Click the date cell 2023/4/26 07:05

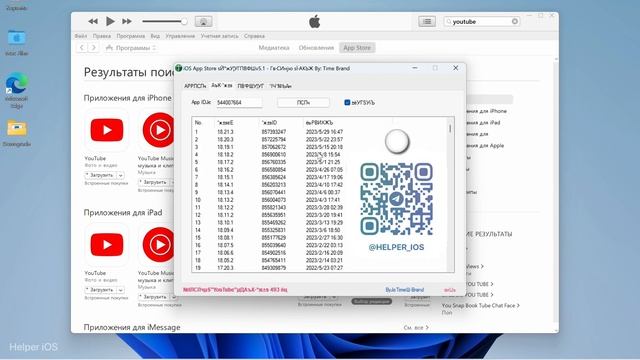(x=324, y=169)
